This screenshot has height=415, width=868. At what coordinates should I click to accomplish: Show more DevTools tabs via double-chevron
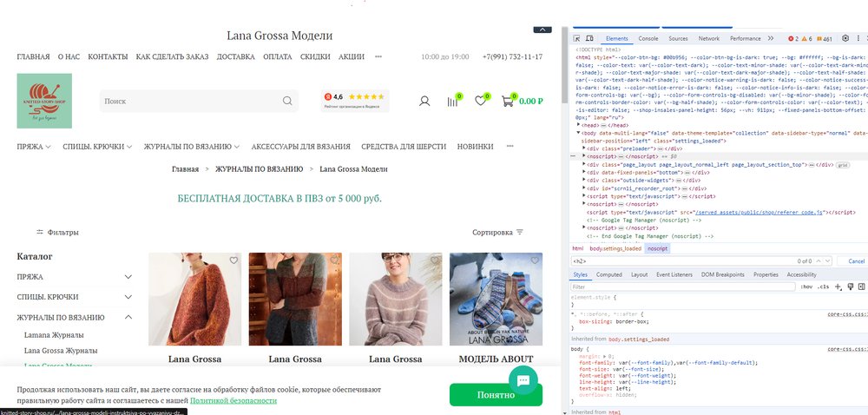point(771,39)
